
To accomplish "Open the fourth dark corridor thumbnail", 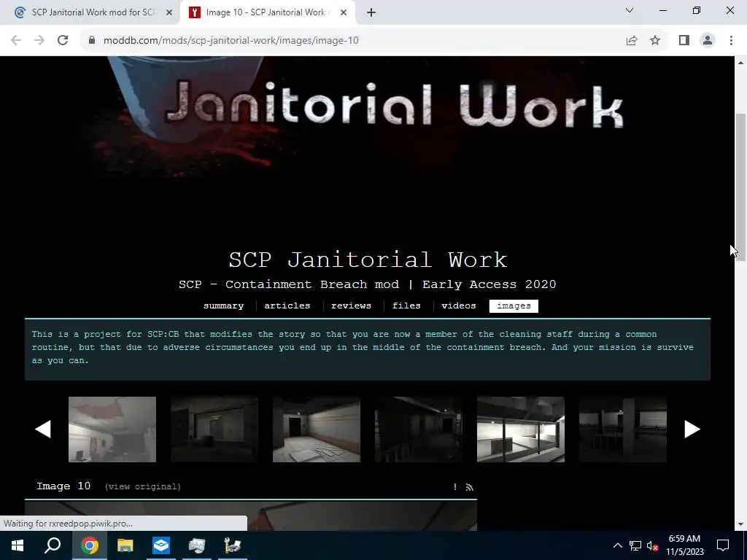I will pyautogui.click(x=418, y=429).
